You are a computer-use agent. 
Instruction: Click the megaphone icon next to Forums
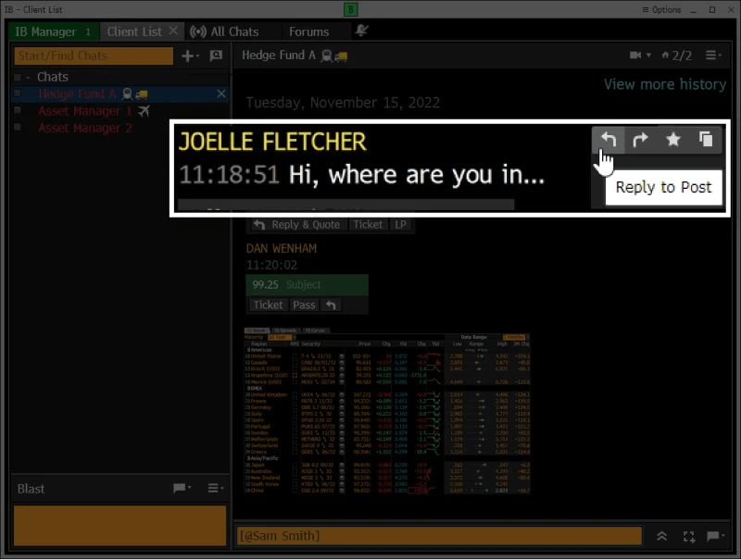361,31
